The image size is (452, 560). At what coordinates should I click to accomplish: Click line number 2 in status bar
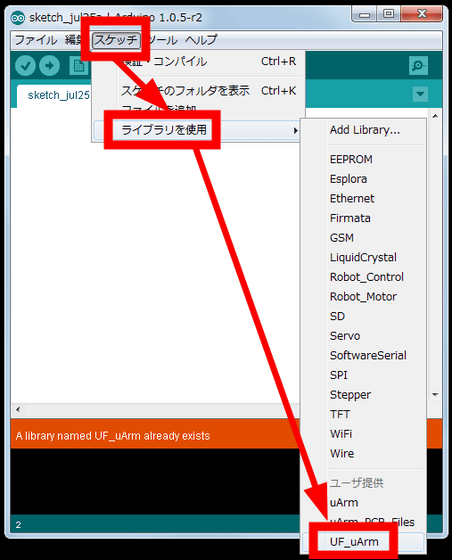(18, 525)
